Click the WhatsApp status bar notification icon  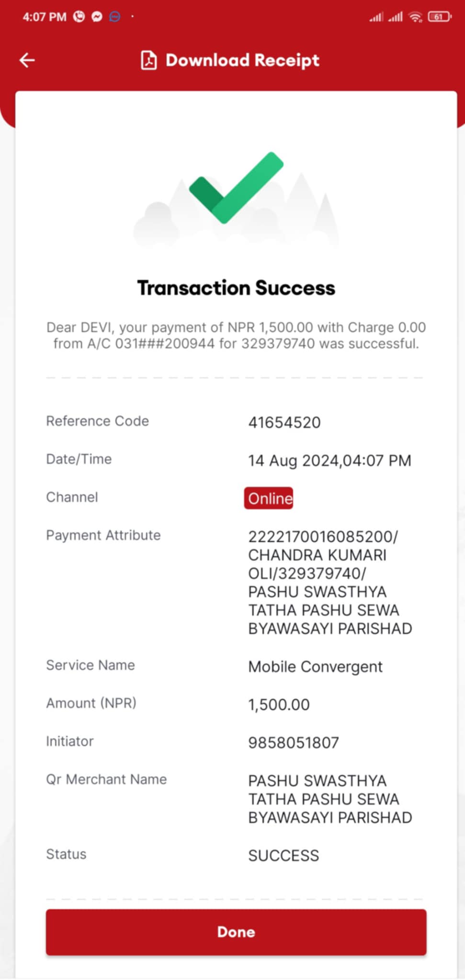coord(79,17)
